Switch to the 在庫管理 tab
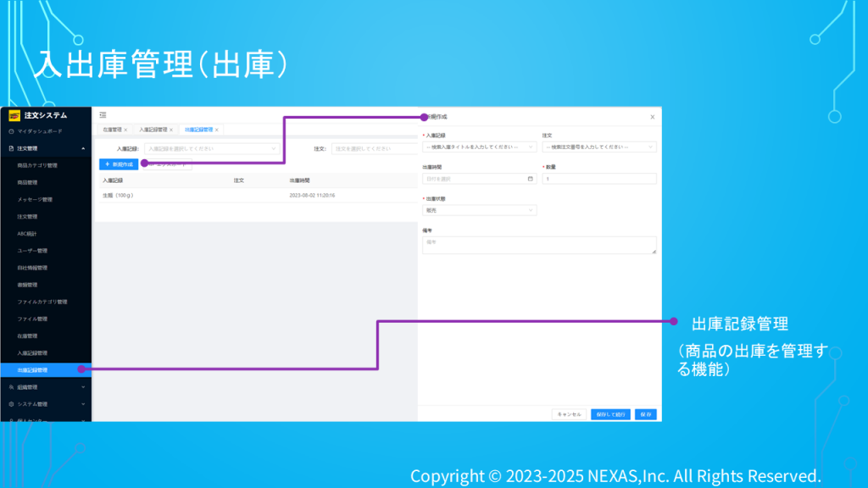Image resolution: width=868 pixels, height=488 pixels. [x=112, y=130]
